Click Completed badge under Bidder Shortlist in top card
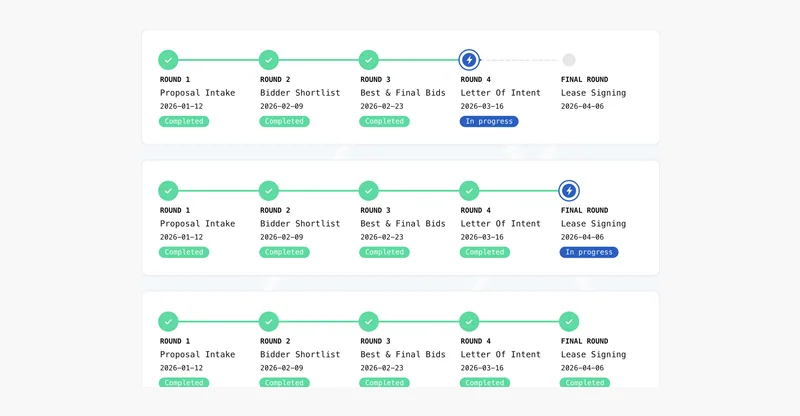This screenshot has height=416, width=800. (x=284, y=121)
